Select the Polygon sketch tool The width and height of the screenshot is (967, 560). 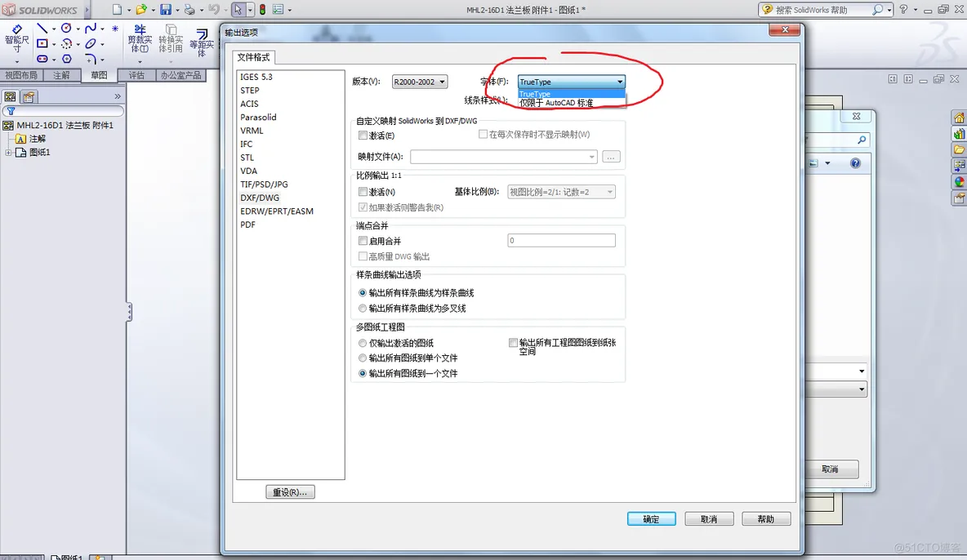(x=66, y=60)
